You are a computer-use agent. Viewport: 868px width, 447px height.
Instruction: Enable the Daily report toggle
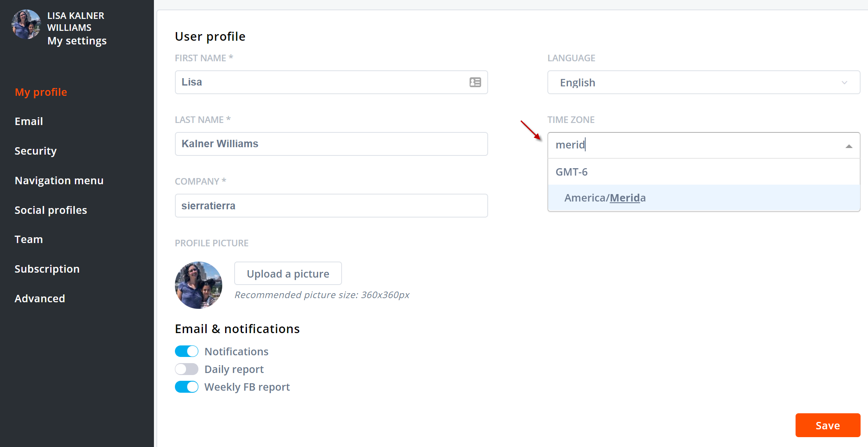(x=186, y=369)
